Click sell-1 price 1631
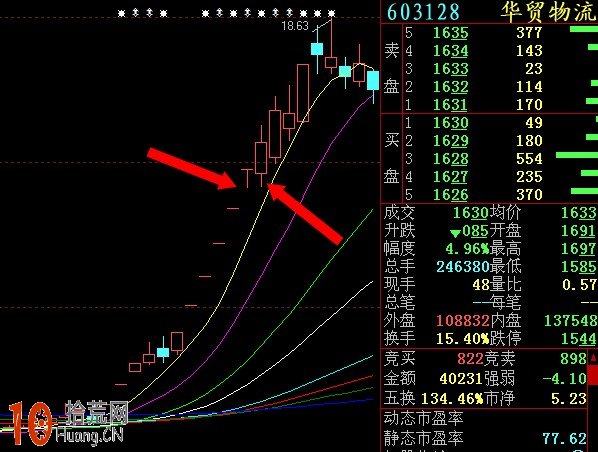Image resolution: width=598 pixels, height=452 pixels. pos(450,105)
